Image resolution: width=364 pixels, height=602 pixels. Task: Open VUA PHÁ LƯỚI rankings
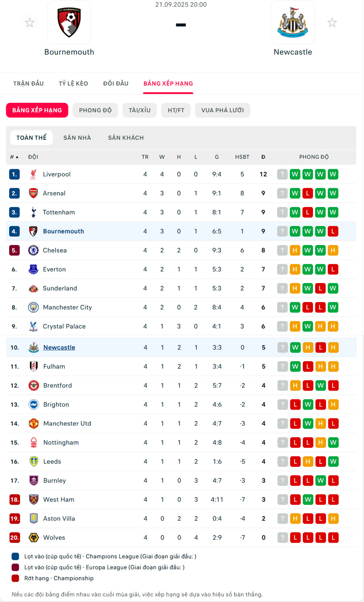pyautogui.click(x=222, y=110)
